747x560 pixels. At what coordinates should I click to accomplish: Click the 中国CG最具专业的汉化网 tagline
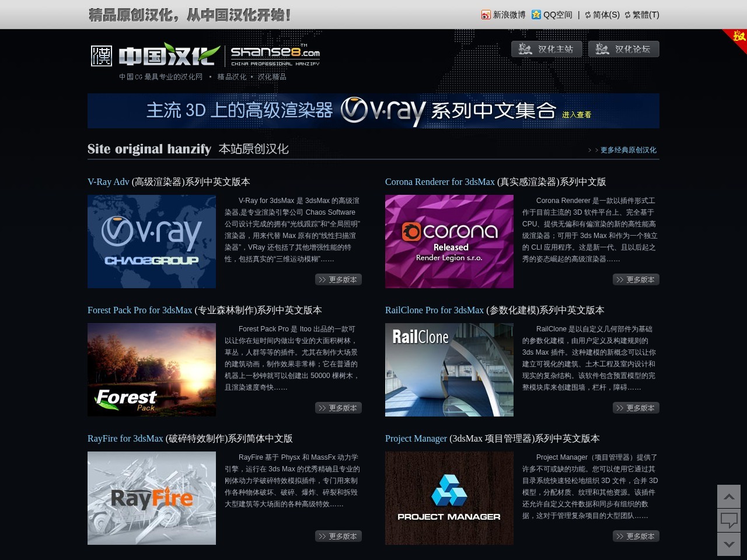click(x=160, y=77)
